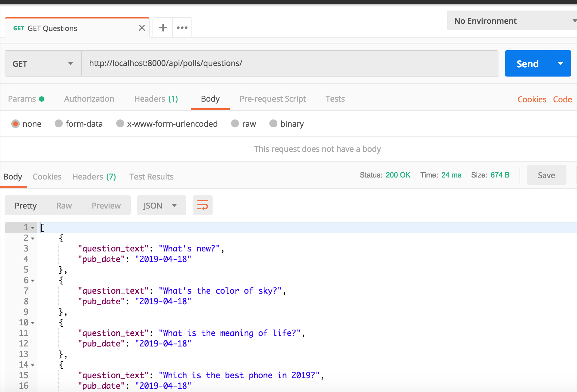Change response format from JSON dropdown
Screen dimensions: 577x392
(161, 206)
